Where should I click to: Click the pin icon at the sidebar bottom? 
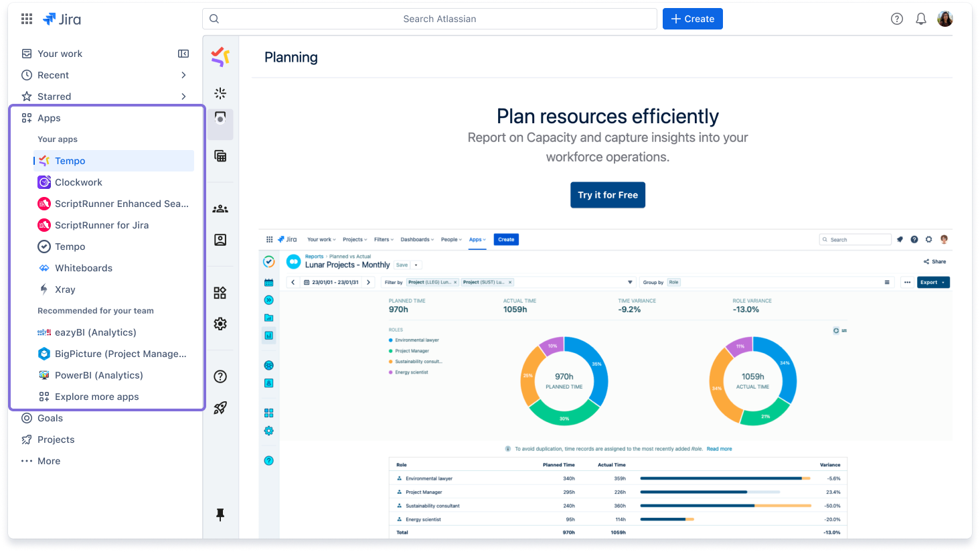coord(220,514)
